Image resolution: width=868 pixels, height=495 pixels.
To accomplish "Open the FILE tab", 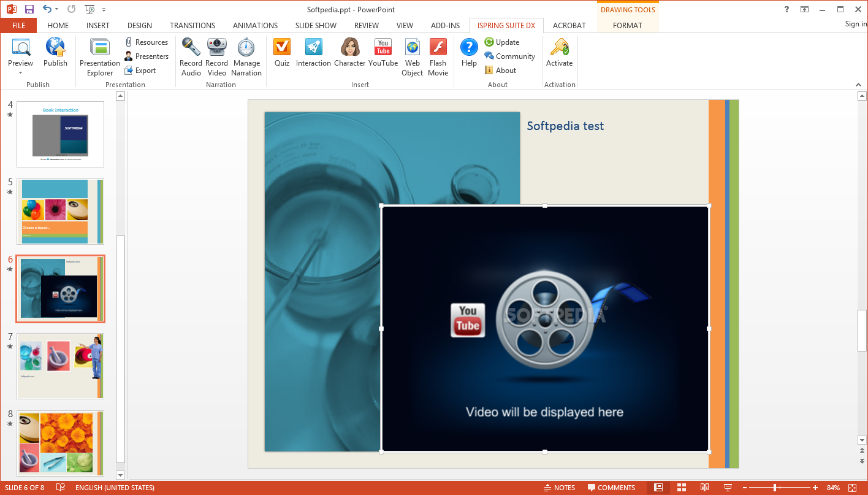I will [x=18, y=26].
